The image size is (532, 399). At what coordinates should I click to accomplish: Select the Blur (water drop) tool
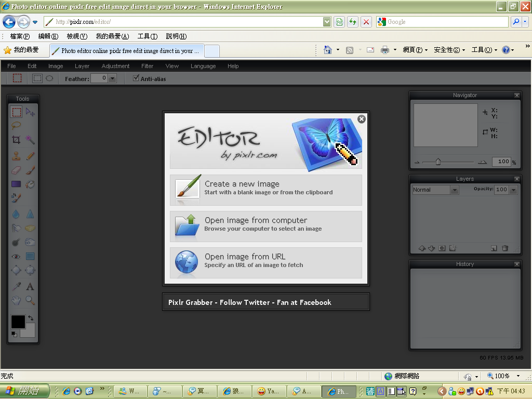(x=16, y=214)
